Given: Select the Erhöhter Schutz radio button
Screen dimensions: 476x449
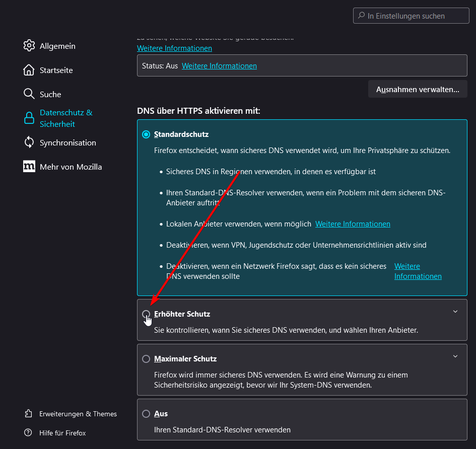Looking at the screenshot, I should point(146,314).
